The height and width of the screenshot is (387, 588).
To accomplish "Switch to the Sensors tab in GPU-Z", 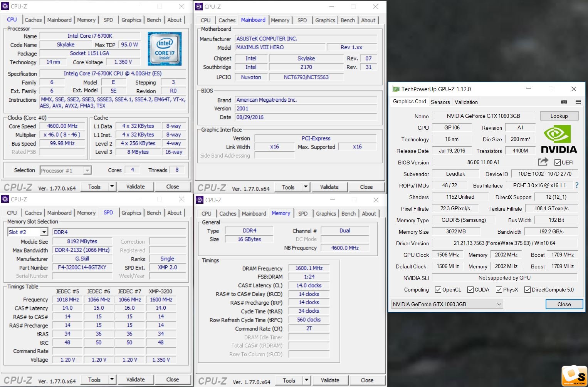I will tap(440, 102).
